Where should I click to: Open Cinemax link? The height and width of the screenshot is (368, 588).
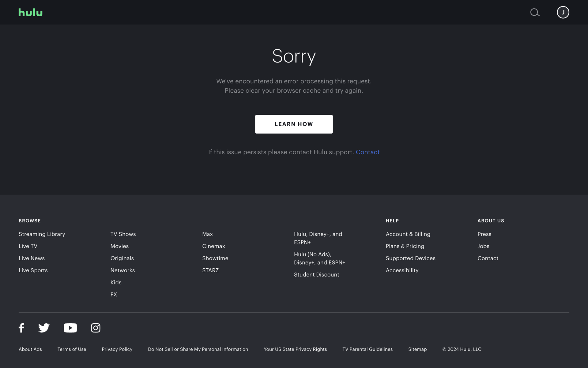213,246
